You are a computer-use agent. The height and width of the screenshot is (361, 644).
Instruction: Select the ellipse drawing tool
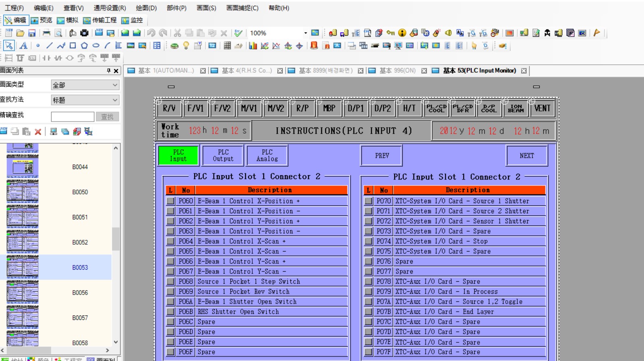click(96, 46)
